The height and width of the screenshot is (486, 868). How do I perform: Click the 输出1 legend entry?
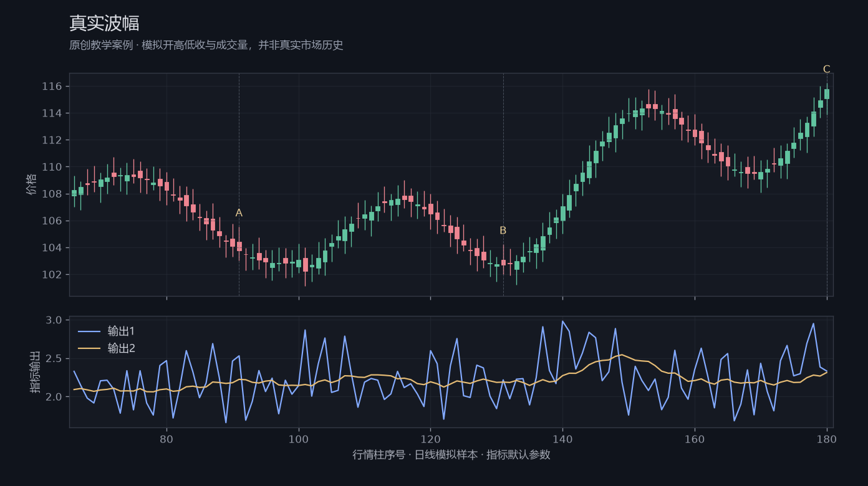point(106,331)
